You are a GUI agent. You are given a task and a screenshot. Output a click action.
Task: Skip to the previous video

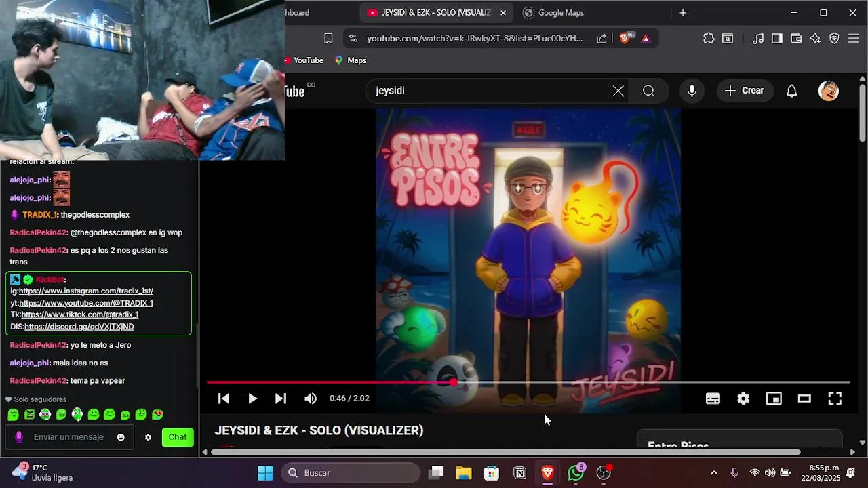tap(224, 399)
